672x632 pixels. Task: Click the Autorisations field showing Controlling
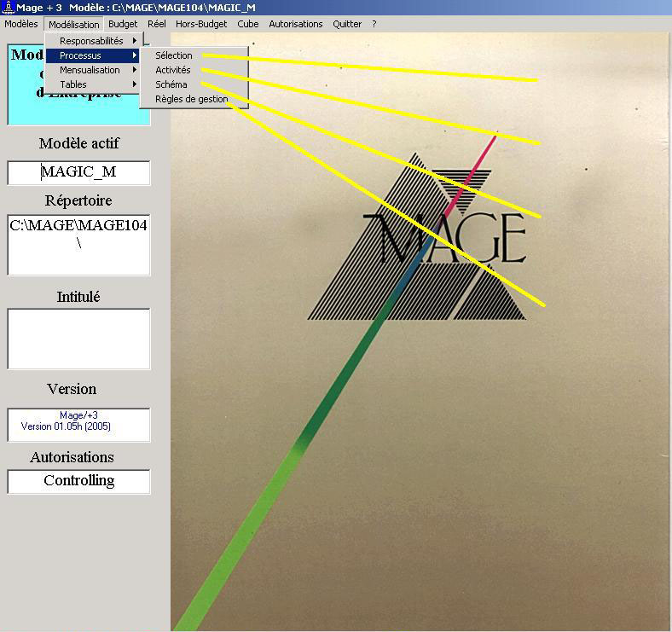[78, 482]
